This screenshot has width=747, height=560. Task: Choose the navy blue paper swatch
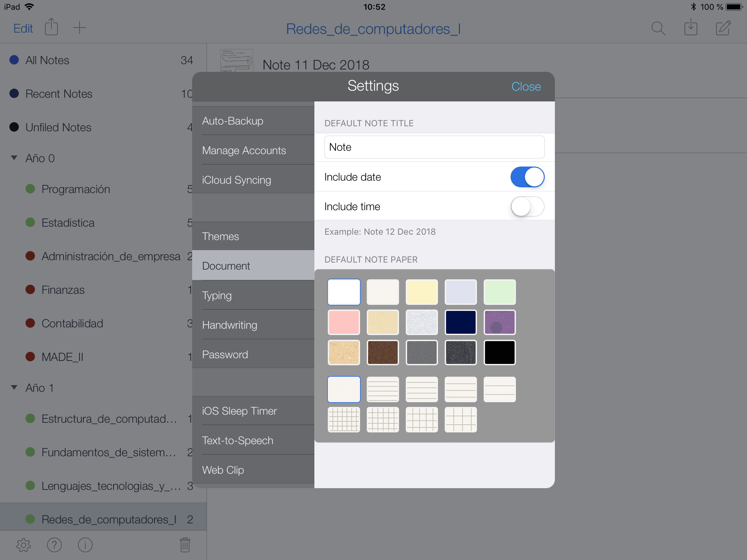tap(460, 322)
